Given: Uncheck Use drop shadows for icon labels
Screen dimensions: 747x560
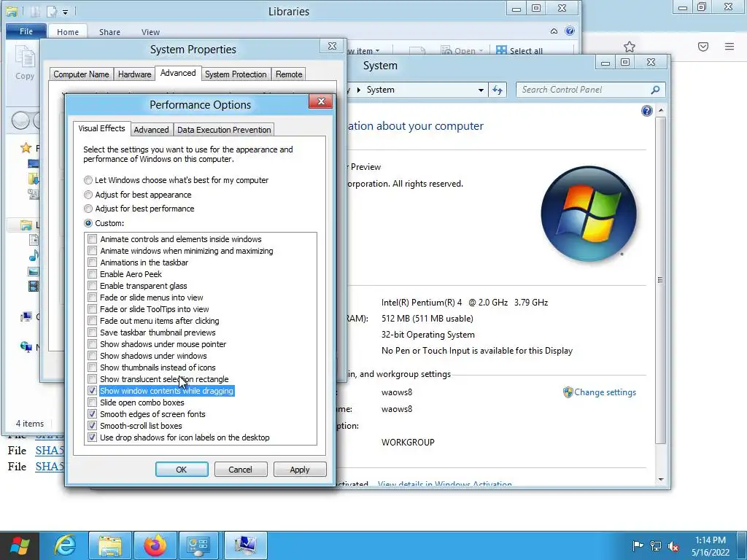Looking at the screenshot, I should pyautogui.click(x=92, y=437).
